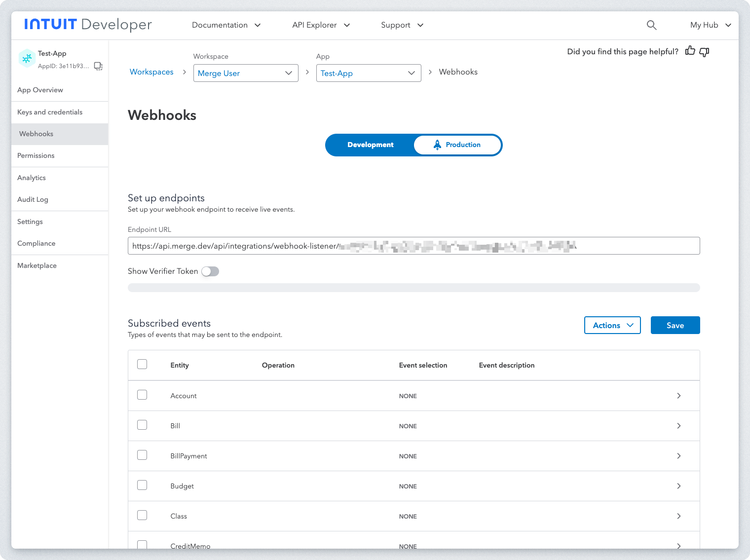
Task: Open the Actions dropdown button
Action: (x=612, y=325)
